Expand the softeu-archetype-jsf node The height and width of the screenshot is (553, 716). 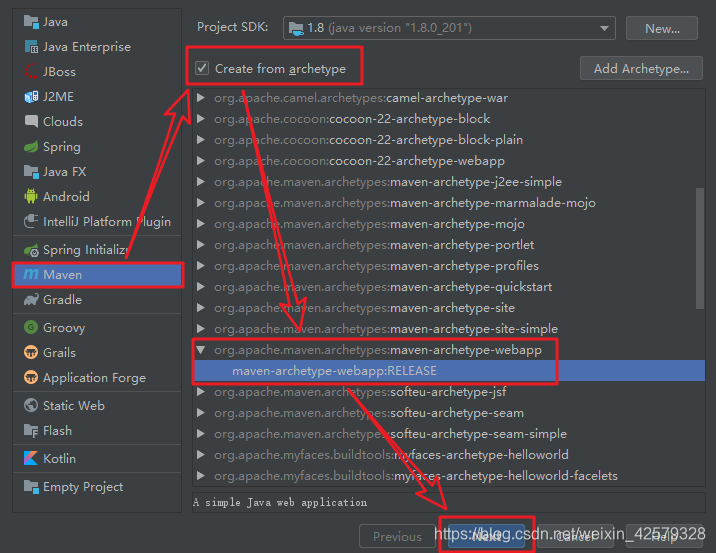point(200,391)
